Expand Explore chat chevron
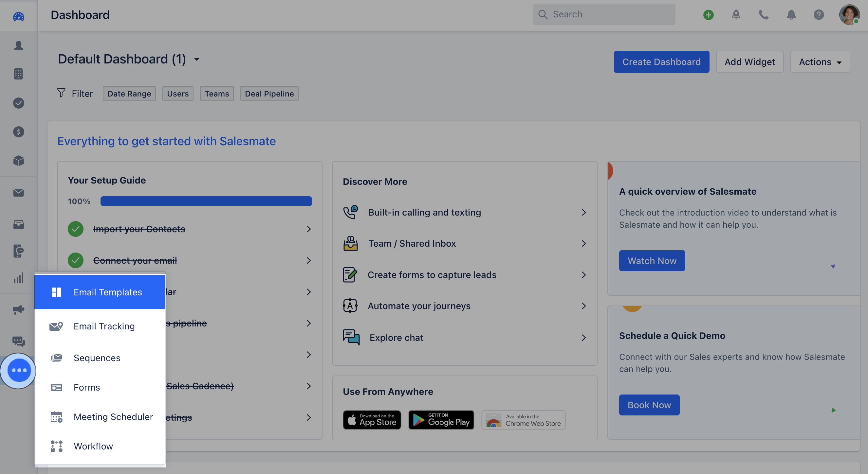This screenshot has height=474, width=868. click(583, 337)
